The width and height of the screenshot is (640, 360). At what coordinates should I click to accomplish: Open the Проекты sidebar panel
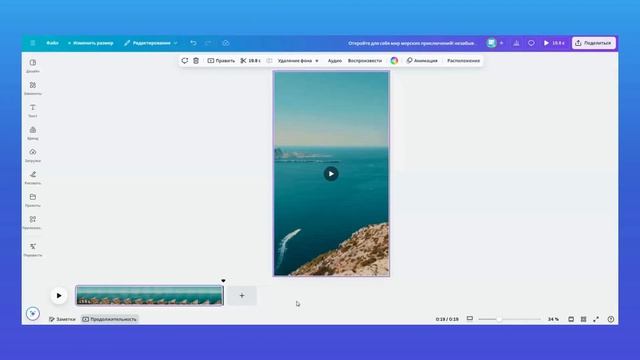pos(33,200)
